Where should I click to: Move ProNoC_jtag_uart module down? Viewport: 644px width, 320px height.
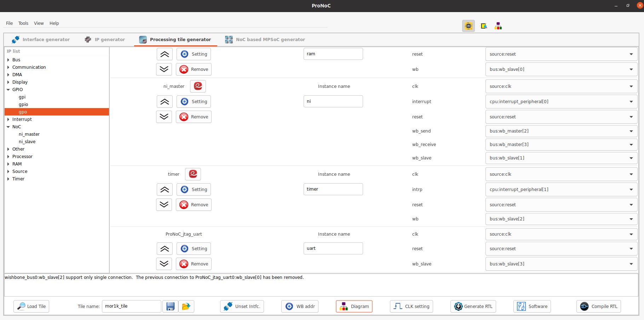tap(164, 264)
